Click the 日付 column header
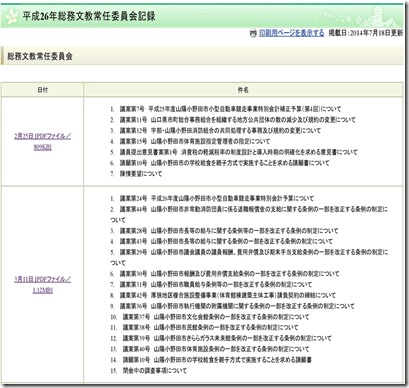The image size is (409, 388). 42,90
